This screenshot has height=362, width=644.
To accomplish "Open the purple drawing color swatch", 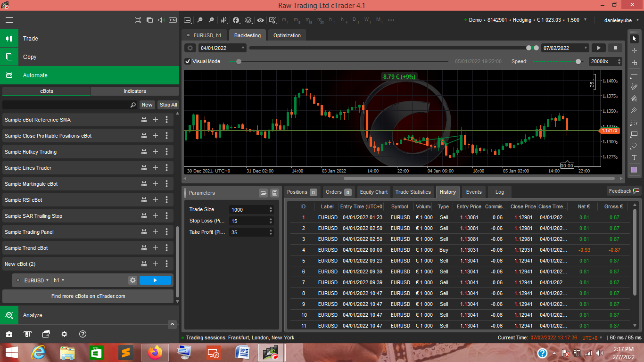I will tap(634, 170).
